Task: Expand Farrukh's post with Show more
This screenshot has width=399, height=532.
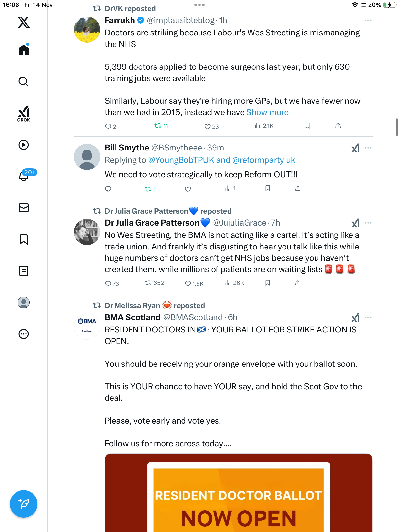Action: pos(267,112)
